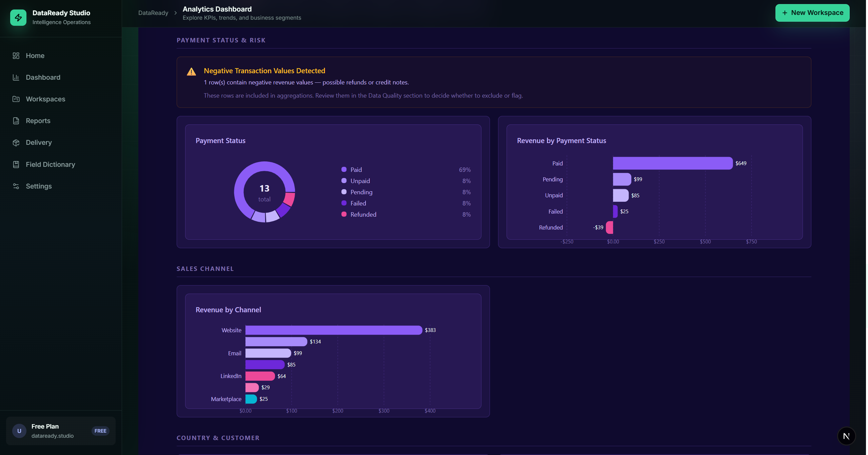Click the Delivery package icon
Viewport: 868px width, 455px height.
16,142
